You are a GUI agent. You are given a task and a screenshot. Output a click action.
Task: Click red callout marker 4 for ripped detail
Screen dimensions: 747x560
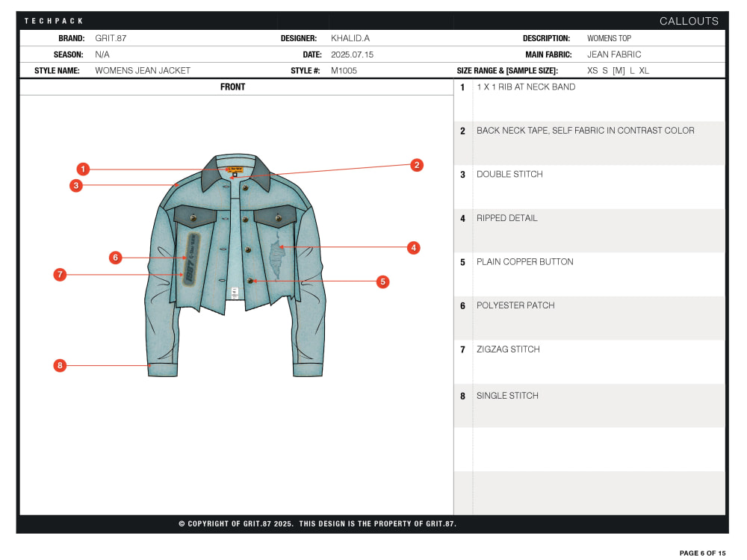click(414, 248)
